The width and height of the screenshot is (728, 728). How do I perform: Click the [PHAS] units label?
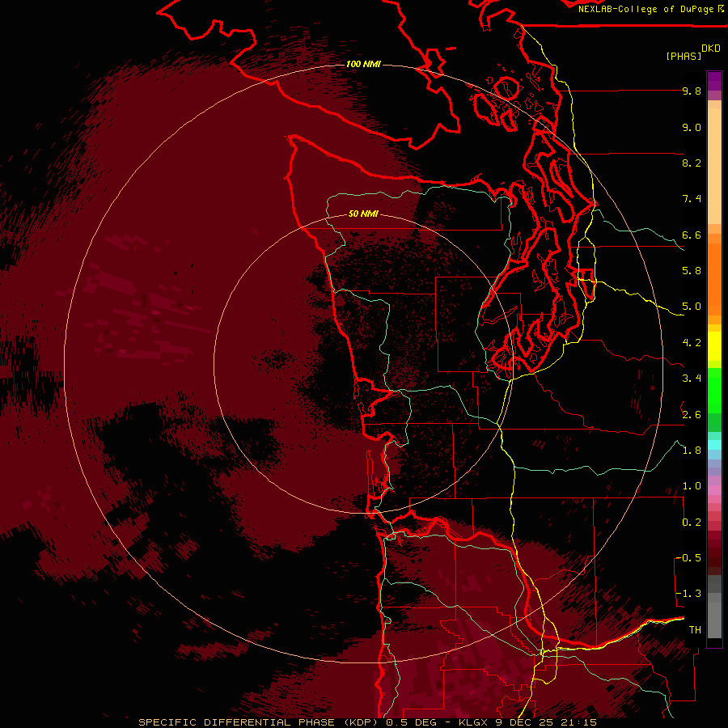point(684,56)
